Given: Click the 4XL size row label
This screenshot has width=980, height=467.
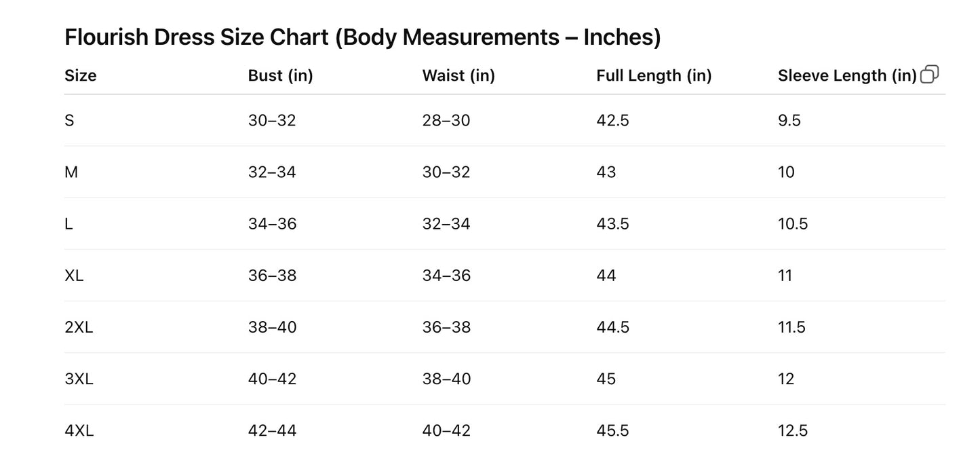Looking at the screenshot, I should 79,430.
